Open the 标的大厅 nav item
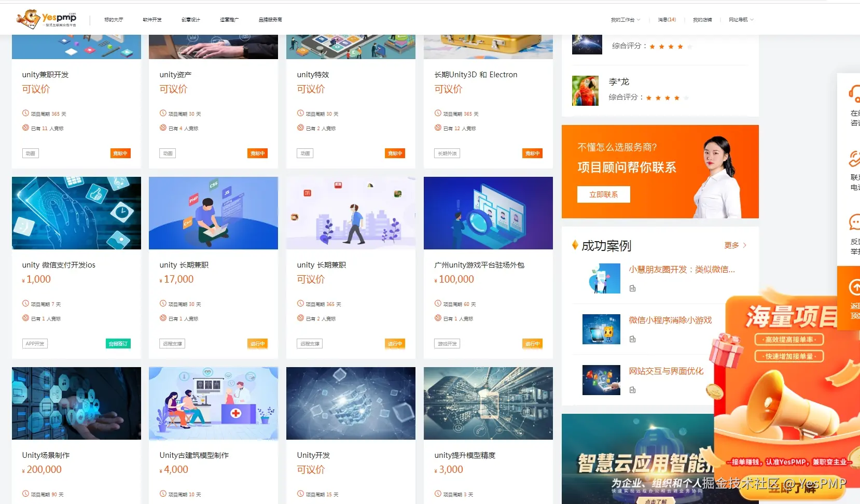Image resolution: width=860 pixels, height=504 pixels. click(114, 20)
